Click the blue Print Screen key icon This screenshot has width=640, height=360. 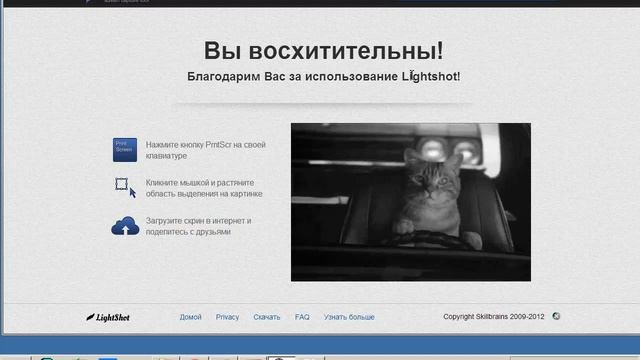point(125,150)
